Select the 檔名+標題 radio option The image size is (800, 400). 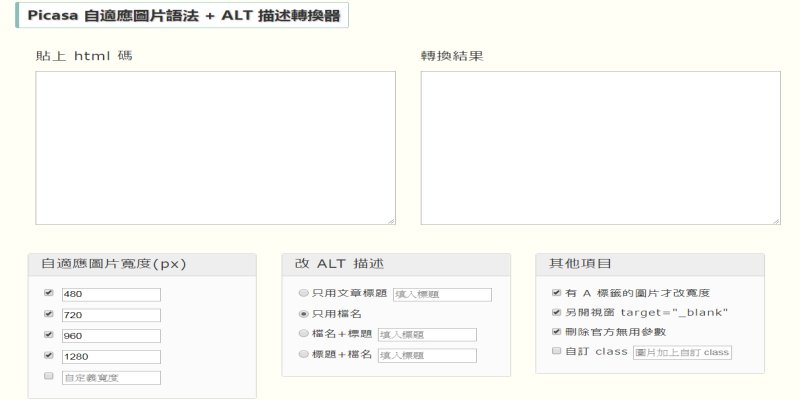pyautogui.click(x=304, y=334)
